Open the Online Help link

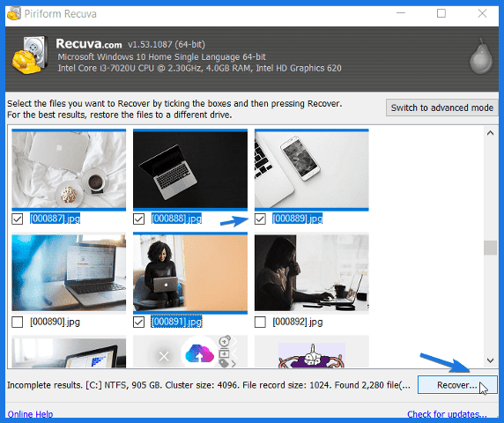click(30, 414)
